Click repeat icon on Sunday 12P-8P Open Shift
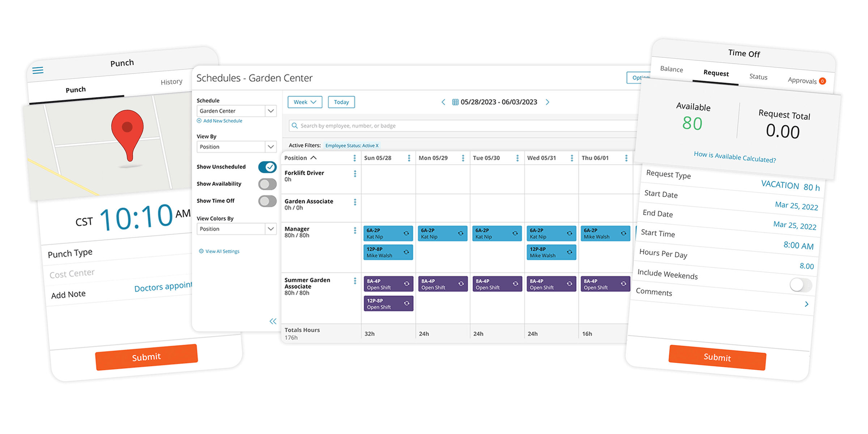This screenshot has width=868, height=434. (407, 303)
